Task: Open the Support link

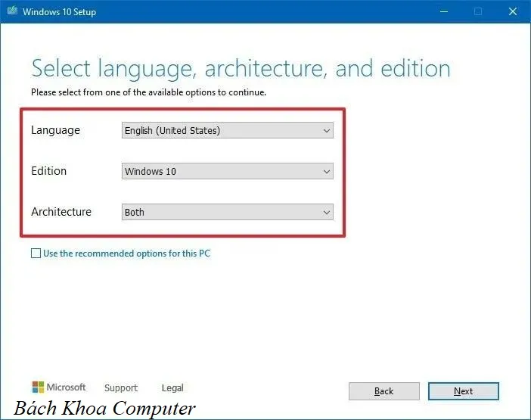Action: tap(121, 388)
